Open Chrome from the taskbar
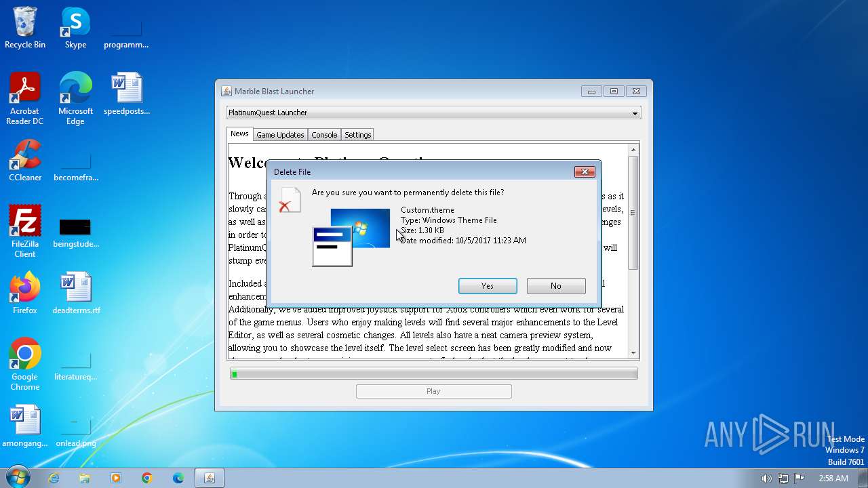The image size is (868, 488). click(147, 478)
